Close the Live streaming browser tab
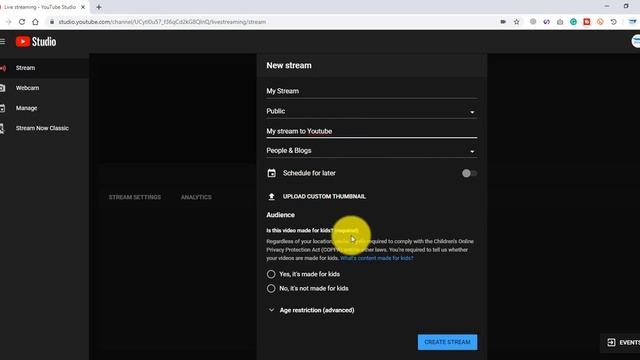Screen dimensions: 640x360 pyautogui.click(x=83, y=7)
